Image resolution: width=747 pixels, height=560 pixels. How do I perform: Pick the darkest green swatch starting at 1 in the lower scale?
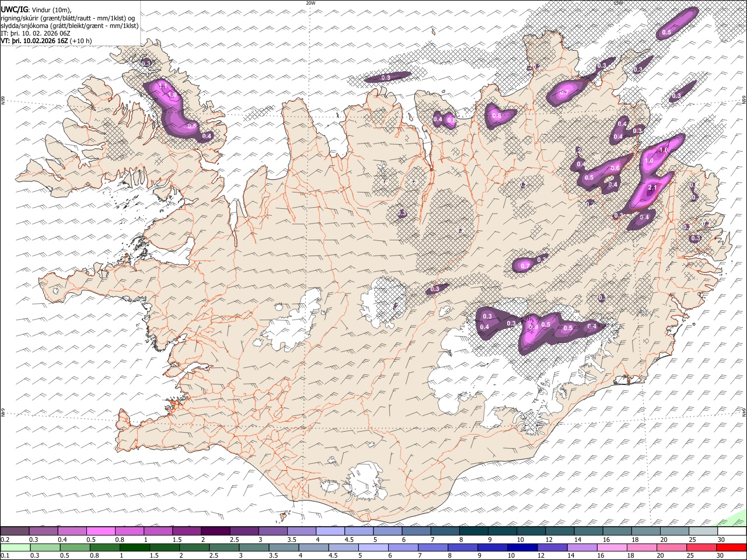click(134, 547)
